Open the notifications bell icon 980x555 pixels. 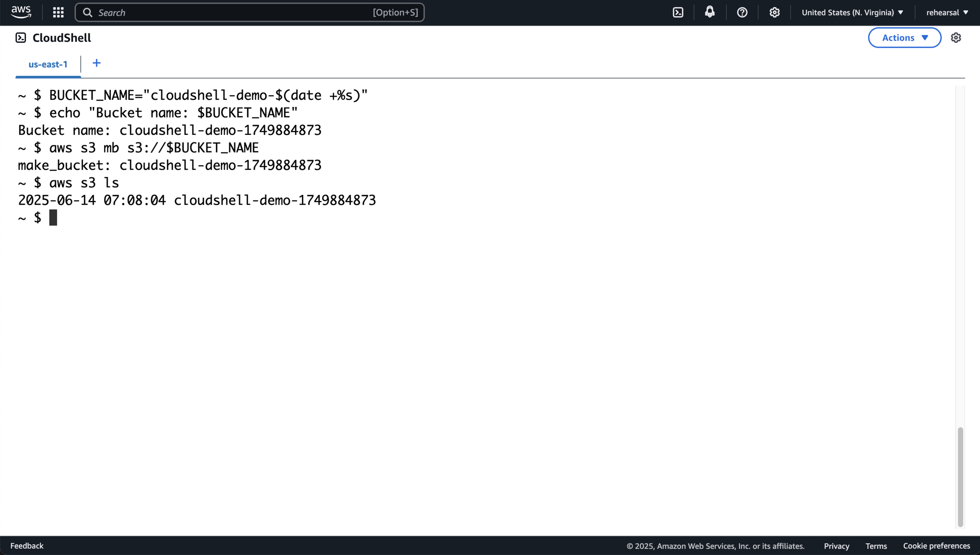[x=710, y=12]
